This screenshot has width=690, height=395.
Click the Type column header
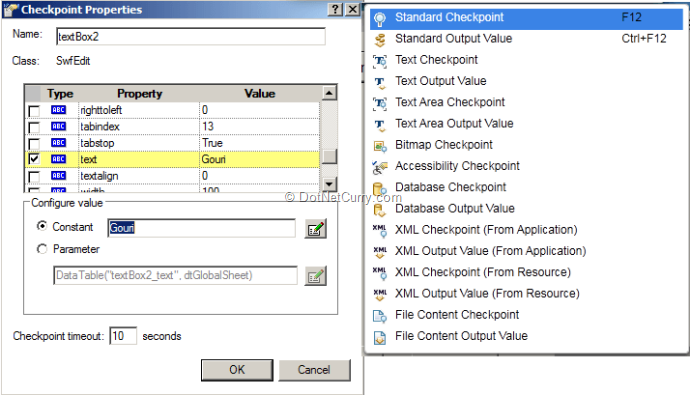(60, 93)
